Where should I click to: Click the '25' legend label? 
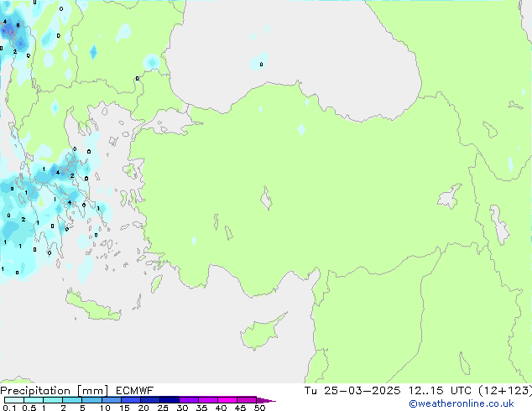tap(163, 408)
